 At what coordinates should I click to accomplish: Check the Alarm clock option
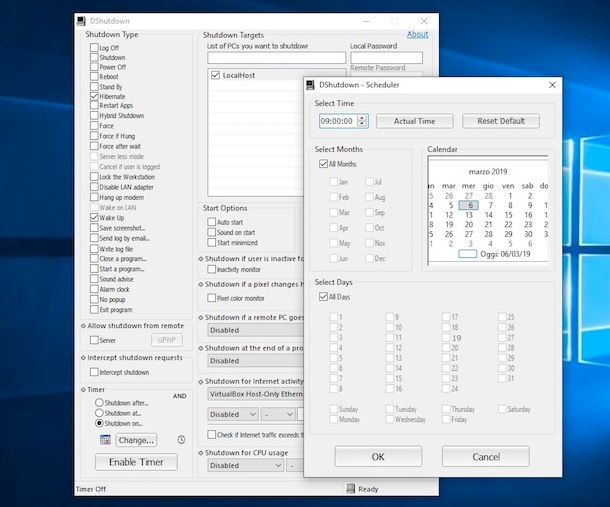pos(94,289)
